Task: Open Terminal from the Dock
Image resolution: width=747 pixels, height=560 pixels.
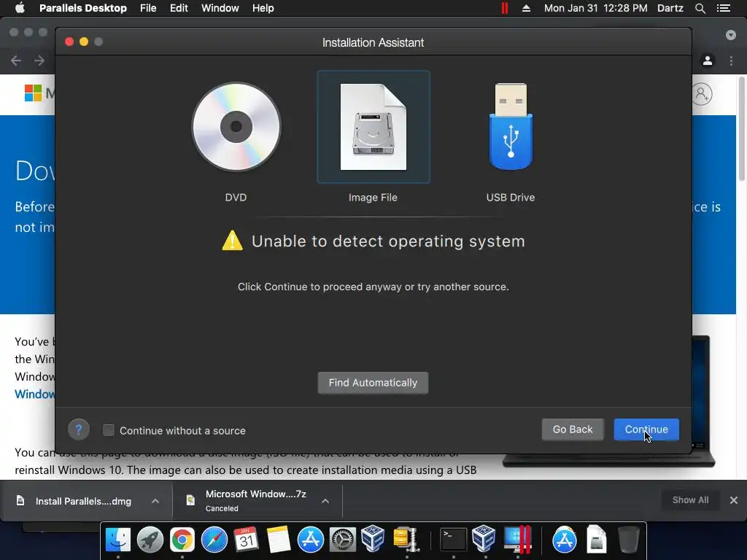Action: [452, 540]
